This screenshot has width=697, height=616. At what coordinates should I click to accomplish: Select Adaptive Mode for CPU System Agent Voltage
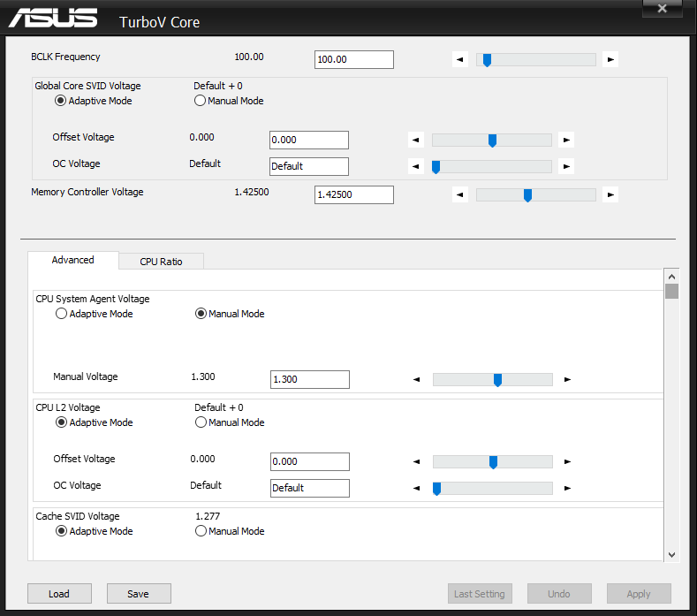[62, 314]
